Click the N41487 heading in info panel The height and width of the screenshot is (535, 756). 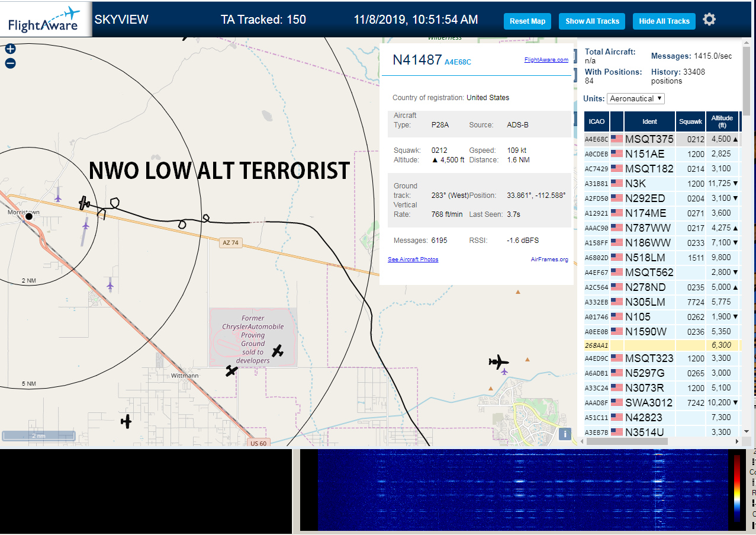pos(417,60)
